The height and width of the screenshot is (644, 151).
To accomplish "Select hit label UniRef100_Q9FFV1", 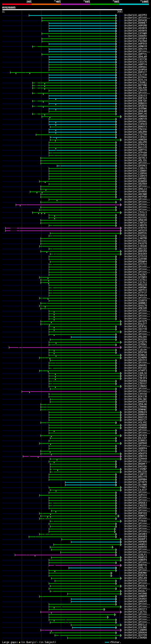I will [135, 54].
